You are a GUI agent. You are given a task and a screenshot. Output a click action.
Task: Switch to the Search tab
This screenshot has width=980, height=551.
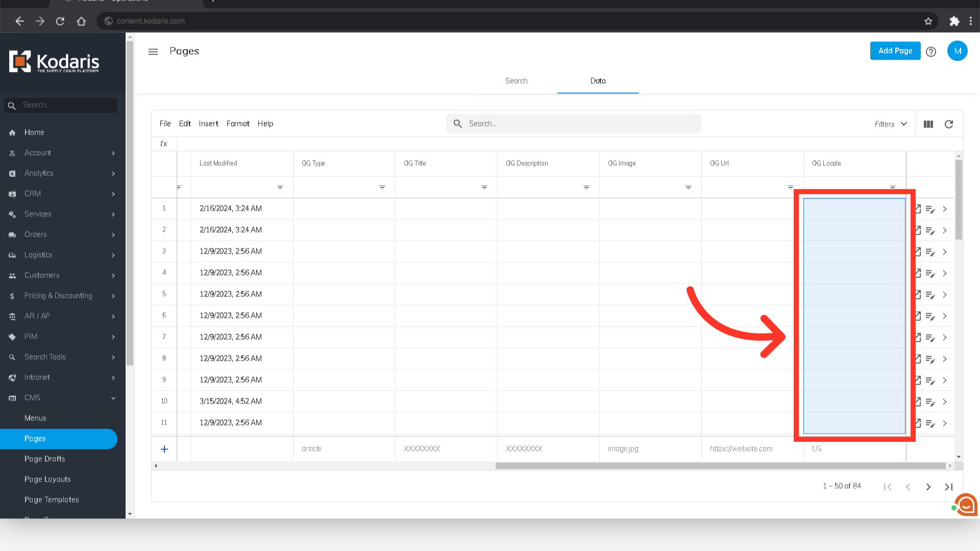pyautogui.click(x=516, y=81)
